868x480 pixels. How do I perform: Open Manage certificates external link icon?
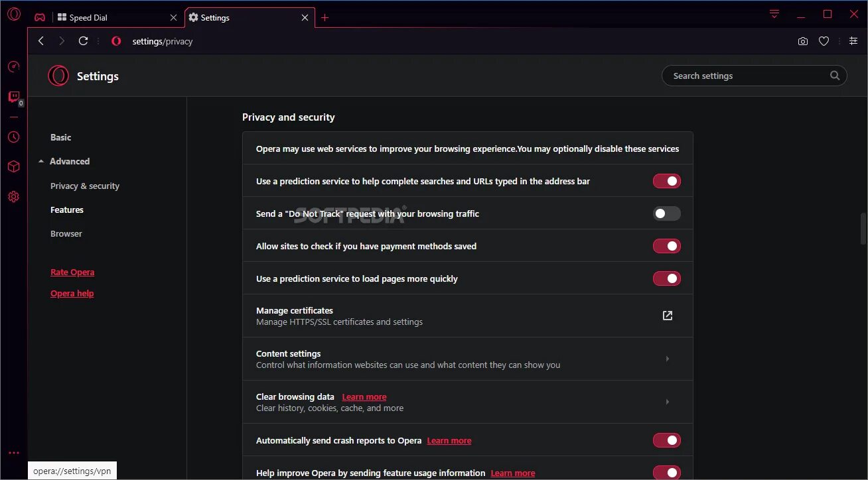point(668,316)
